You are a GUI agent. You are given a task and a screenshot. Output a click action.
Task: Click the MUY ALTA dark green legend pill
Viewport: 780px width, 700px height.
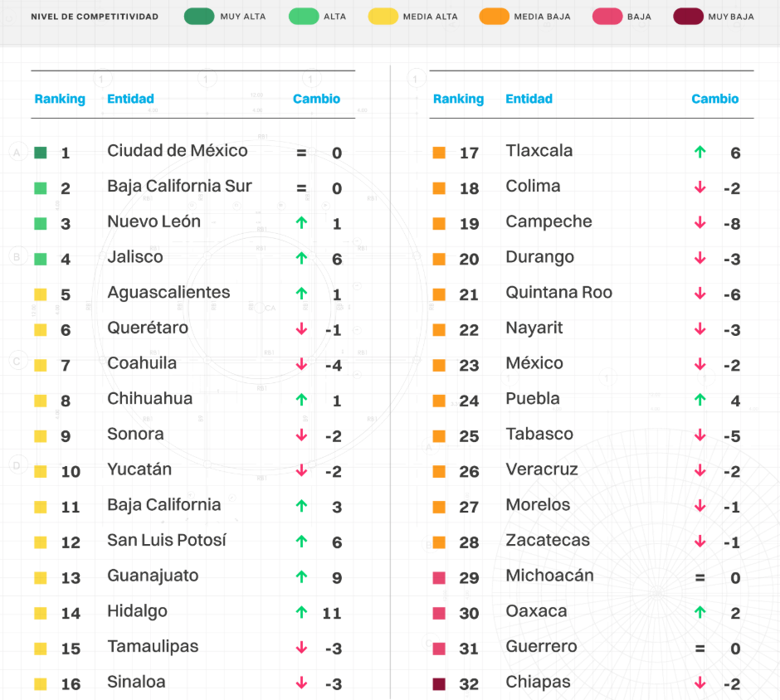(199, 17)
